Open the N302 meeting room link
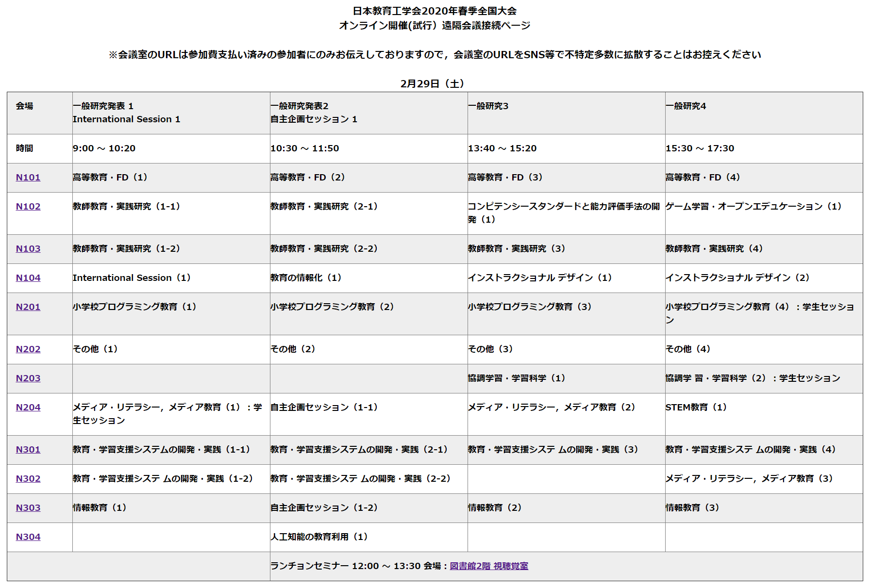This screenshot has height=588, width=871. coord(28,479)
